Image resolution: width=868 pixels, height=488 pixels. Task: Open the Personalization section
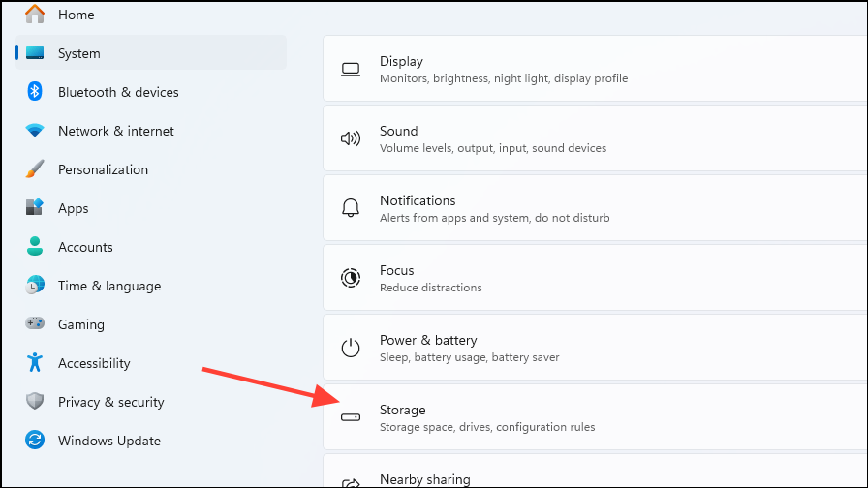coord(151,169)
